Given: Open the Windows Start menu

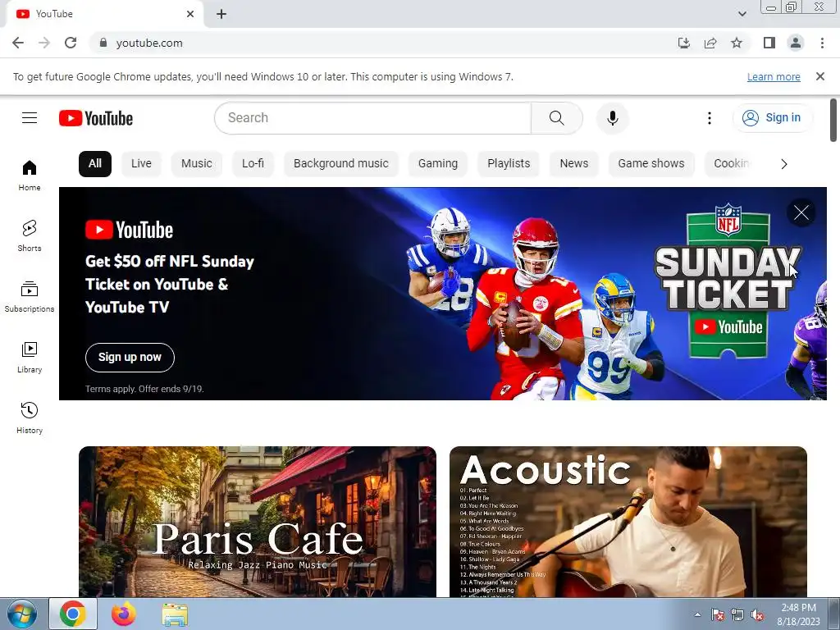Looking at the screenshot, I should tap(22, 614).
